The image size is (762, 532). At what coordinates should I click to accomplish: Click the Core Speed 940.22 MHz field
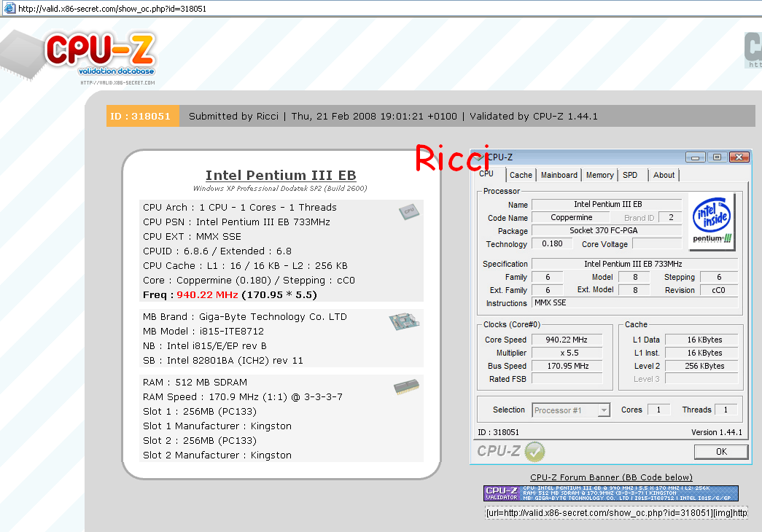tap(567, 340)
